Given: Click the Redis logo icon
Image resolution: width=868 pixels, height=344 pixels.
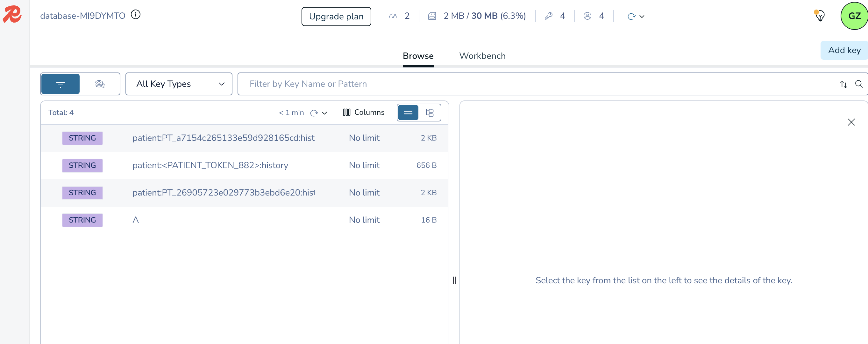Looking at the screenshot, I should pyautogui.click(x=12, y=14).
